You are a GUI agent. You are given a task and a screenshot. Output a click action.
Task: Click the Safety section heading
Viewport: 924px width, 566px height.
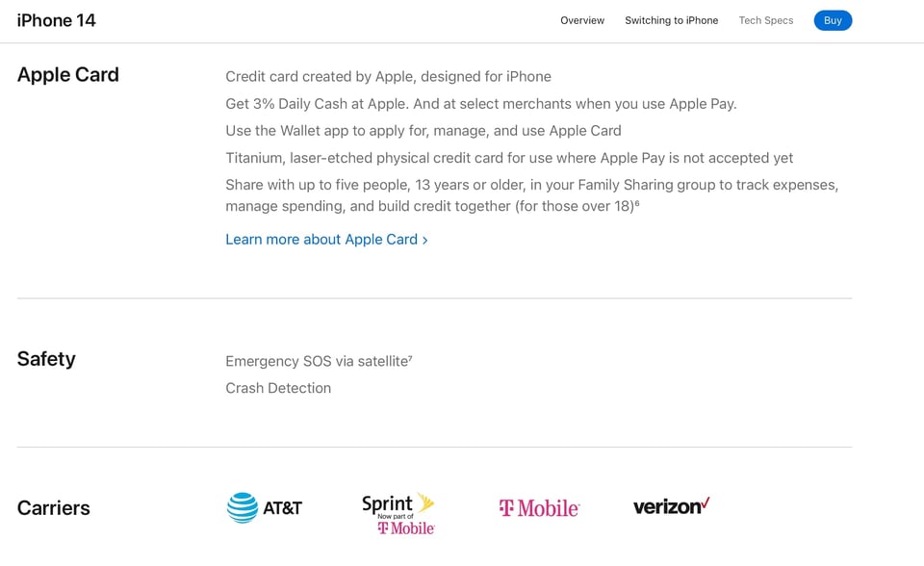tap(46, 359)
